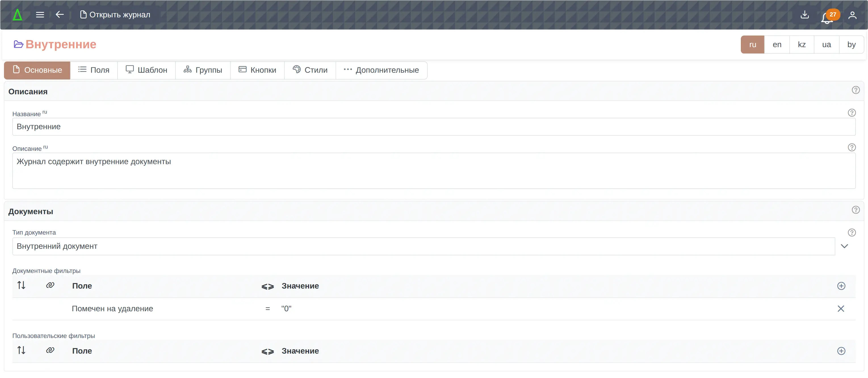The height and width of the screenshot is (378, 868).
Task: Click the Название text field
Action: (x=434, y=127)
